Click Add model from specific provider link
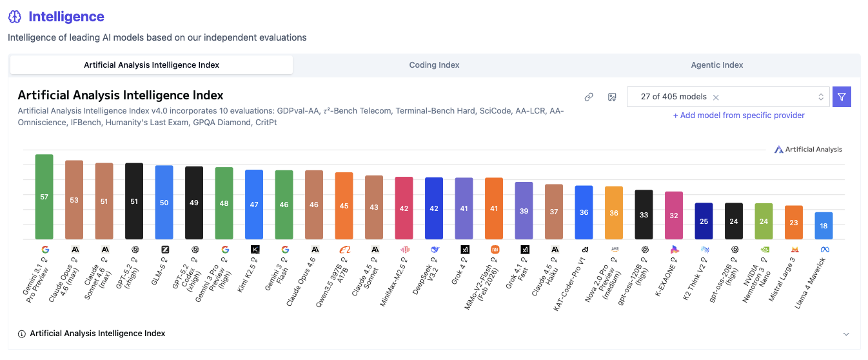Screen dimensions: 868x360 [738, 115]
